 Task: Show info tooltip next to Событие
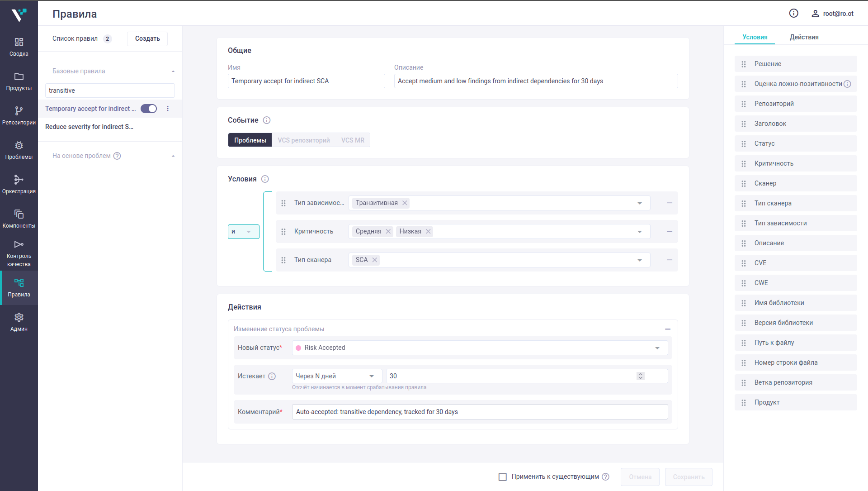(267, 120)
